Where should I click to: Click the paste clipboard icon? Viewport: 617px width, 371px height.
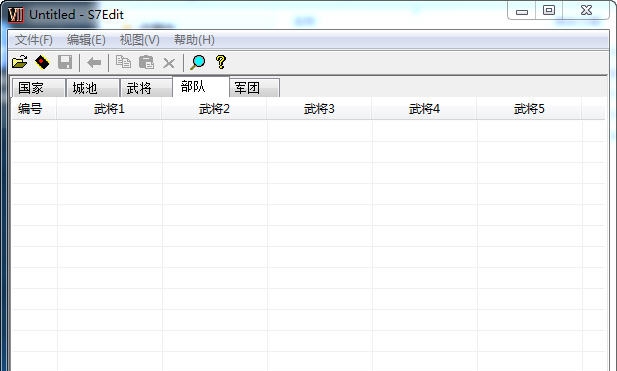tap(146, 62)
